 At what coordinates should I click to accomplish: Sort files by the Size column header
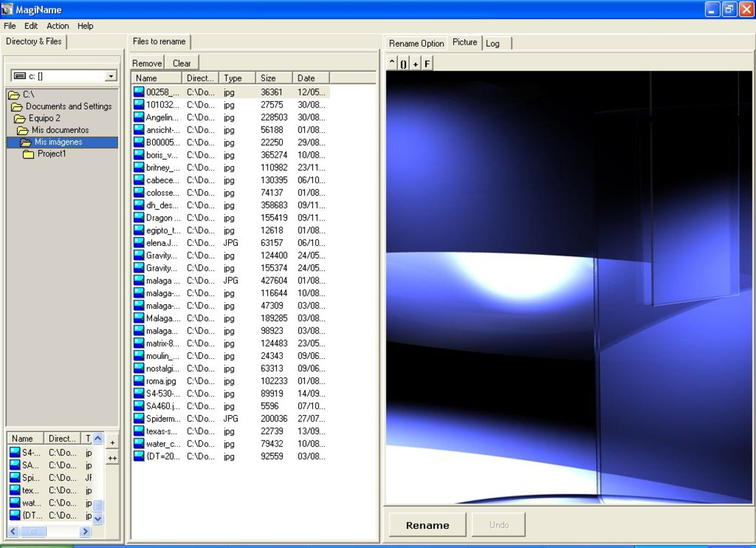click(274, 77)
